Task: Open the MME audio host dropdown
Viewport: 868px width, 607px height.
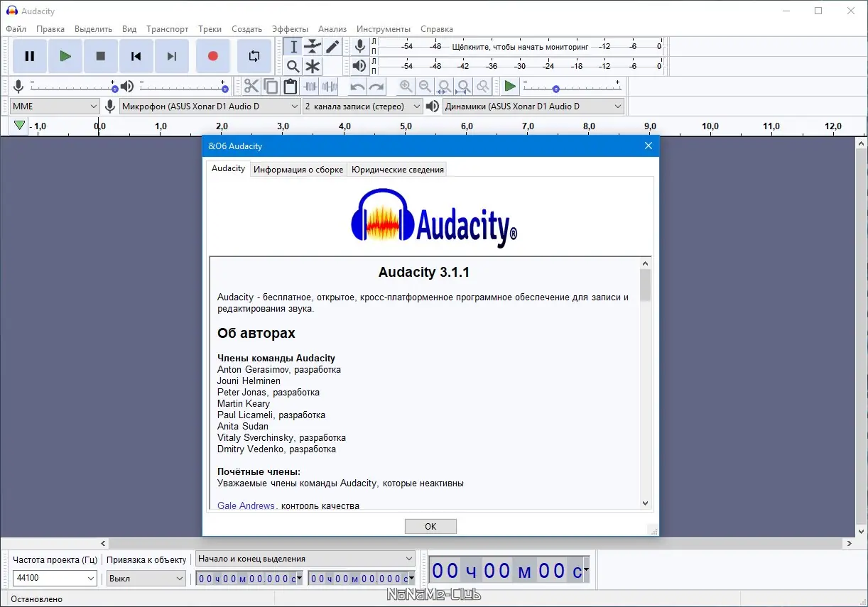Action: (x=55, y=106)
